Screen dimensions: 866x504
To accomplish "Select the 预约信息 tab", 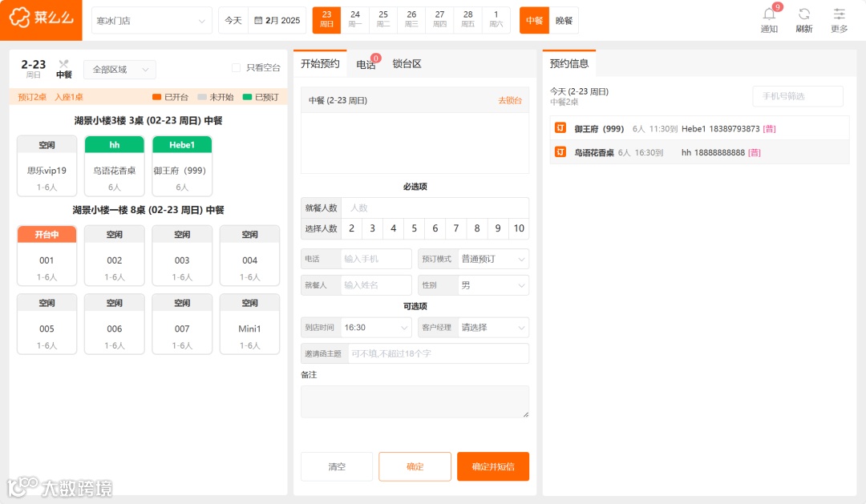I will click(x=569, y=64).
